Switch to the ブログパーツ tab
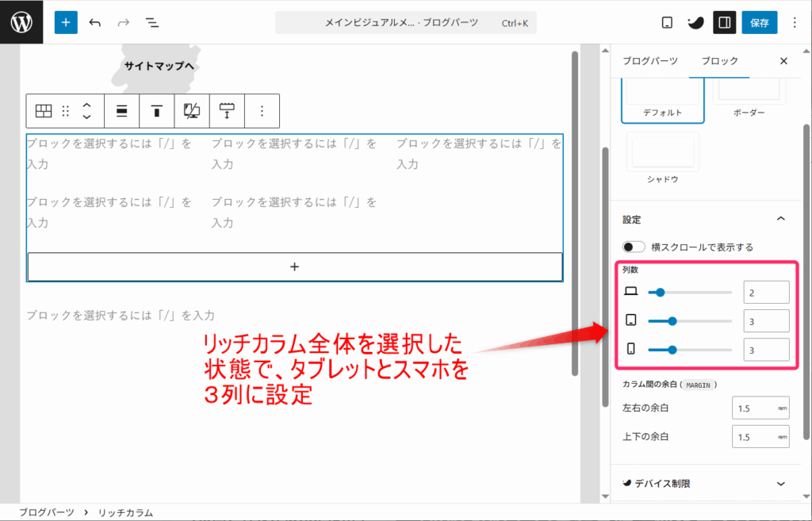Viewport: 812px width, 521px height. pyautogui.click(x=650, y=61)
